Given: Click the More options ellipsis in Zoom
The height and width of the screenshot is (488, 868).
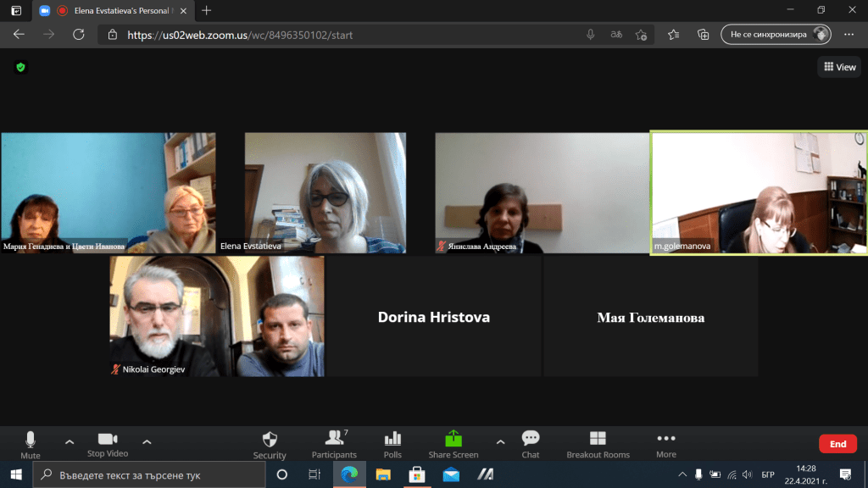Looking at the screenshot, I should click(x=666, y=443).
